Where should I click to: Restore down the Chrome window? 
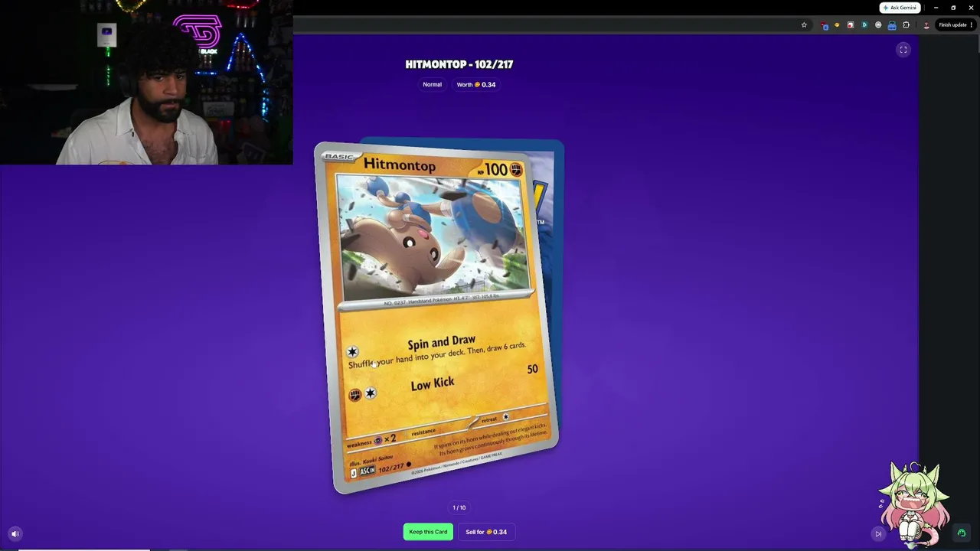(953, 8)
